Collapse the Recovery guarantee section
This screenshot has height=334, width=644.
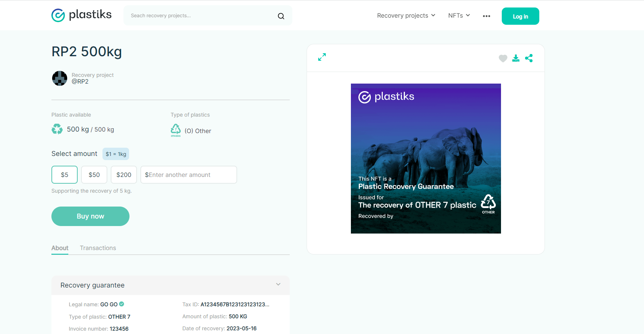[278, 284]
